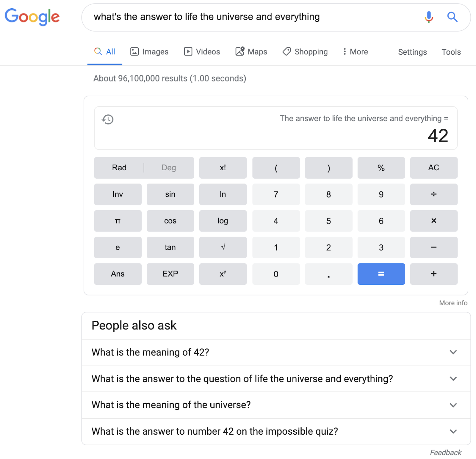Screen dimensions: 476x459
Task: Open the More info link
Action: click(x=453, y=303)
